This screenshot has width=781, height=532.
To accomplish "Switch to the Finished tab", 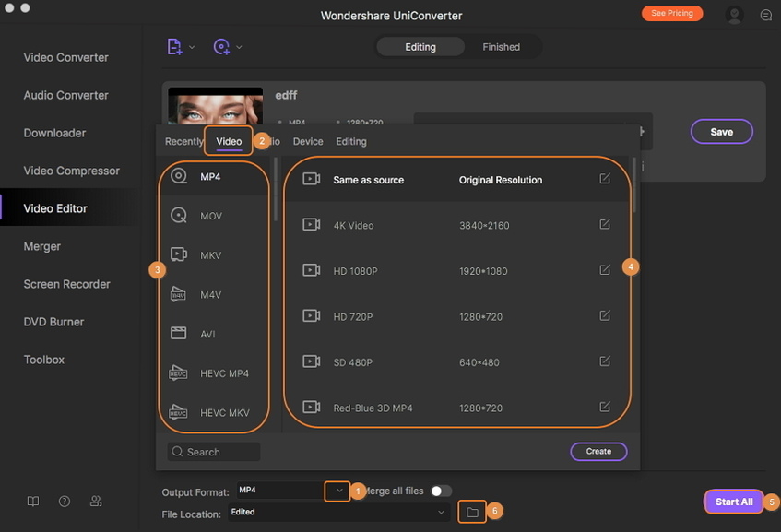I will (x=501, y=47).
